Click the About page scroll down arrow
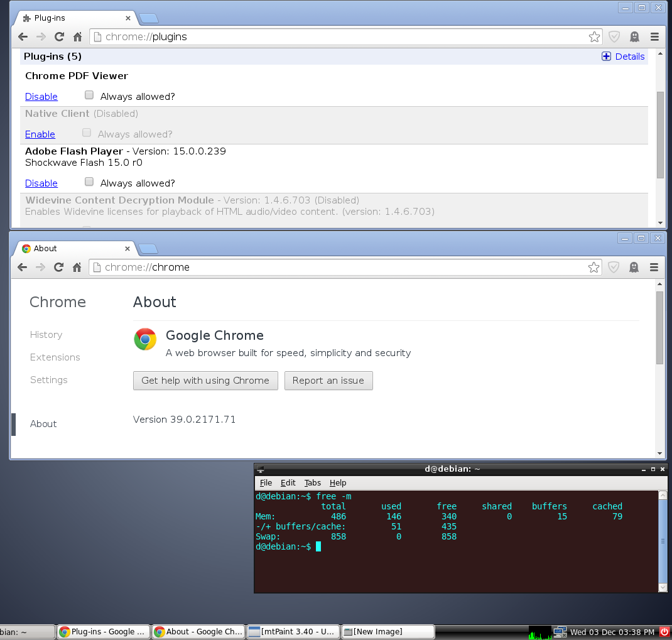Image resolution: width=672 pixels, height=640 pixels. point(659,453)
